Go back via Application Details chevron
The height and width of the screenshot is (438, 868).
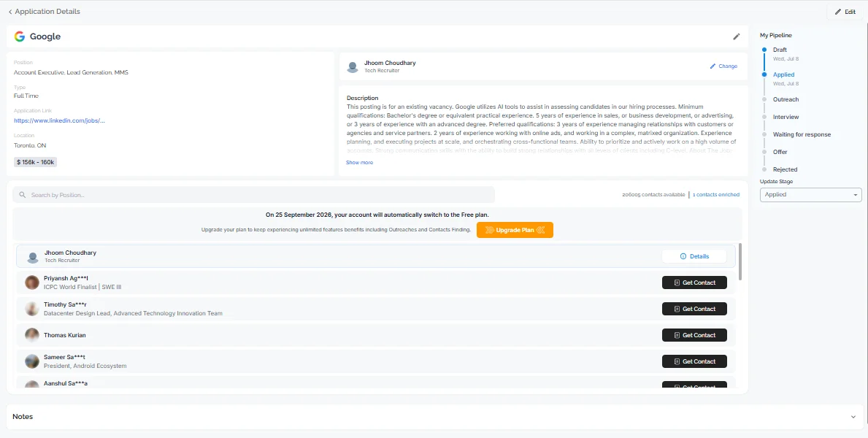pyautogui.click(x=10, y=12)
